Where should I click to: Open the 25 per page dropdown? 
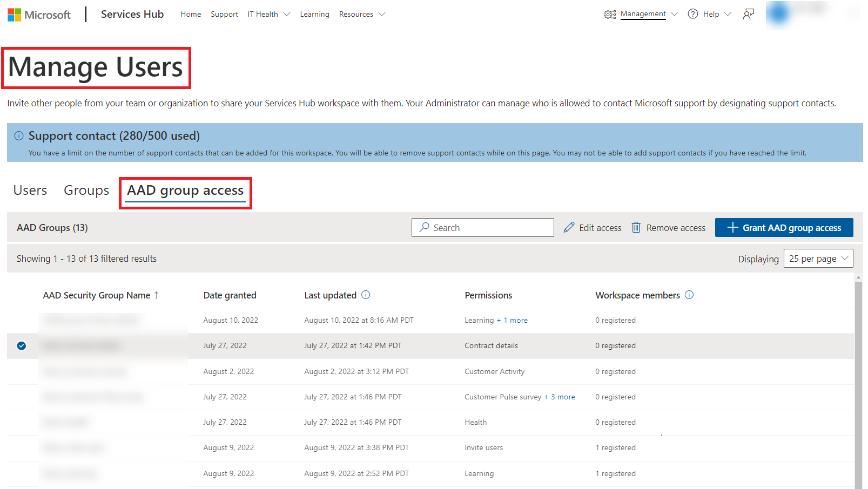tap(818, 259)
